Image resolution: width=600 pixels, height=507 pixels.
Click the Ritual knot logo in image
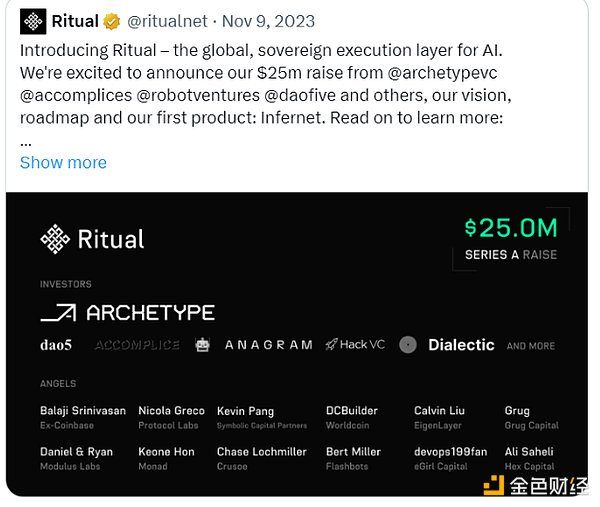click(55, 239)
